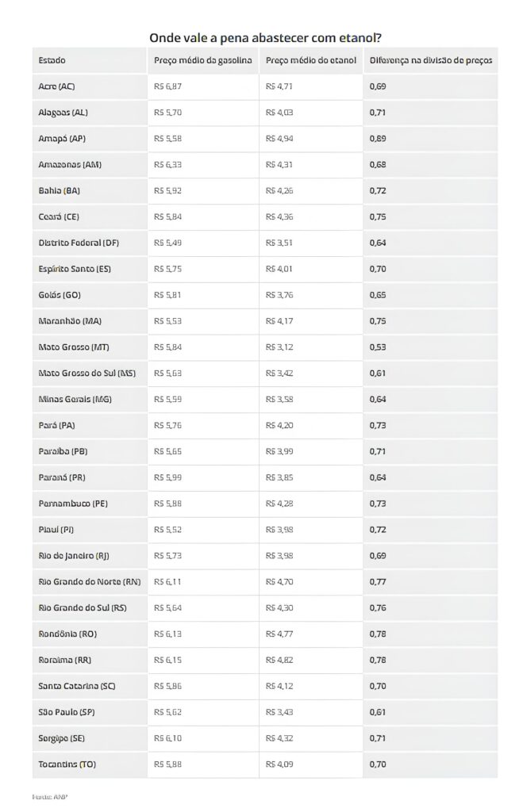Click the Tocantins (TO) state cell

(x=66, y=764)
